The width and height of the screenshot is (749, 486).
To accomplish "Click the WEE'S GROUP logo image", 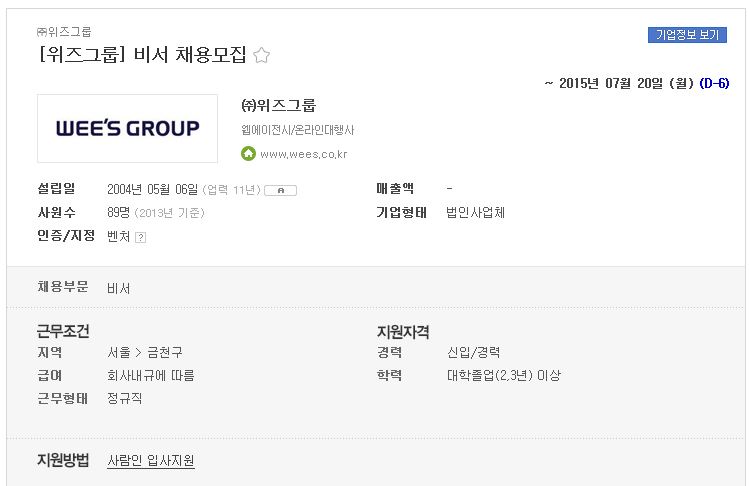I will tap(128, 129).
